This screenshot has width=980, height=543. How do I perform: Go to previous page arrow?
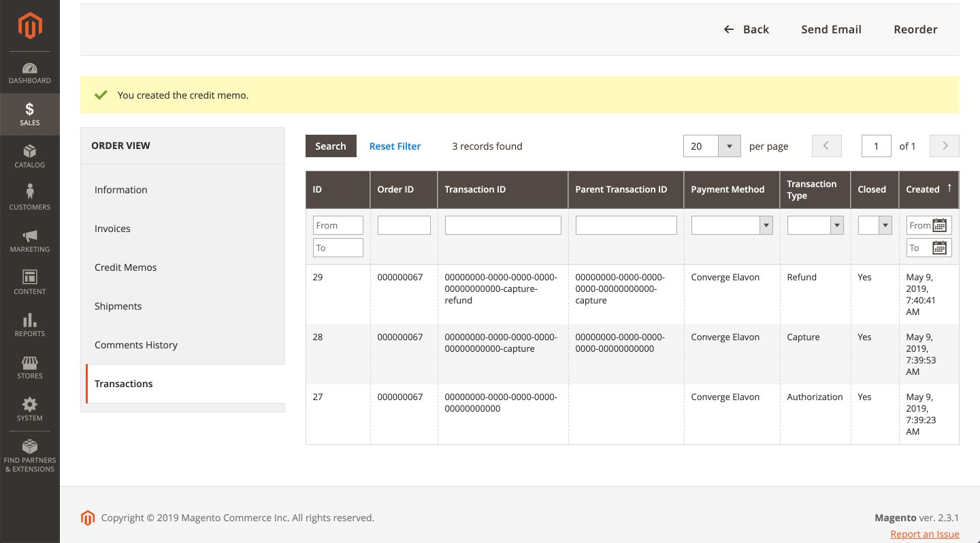(x=827, y=146)
